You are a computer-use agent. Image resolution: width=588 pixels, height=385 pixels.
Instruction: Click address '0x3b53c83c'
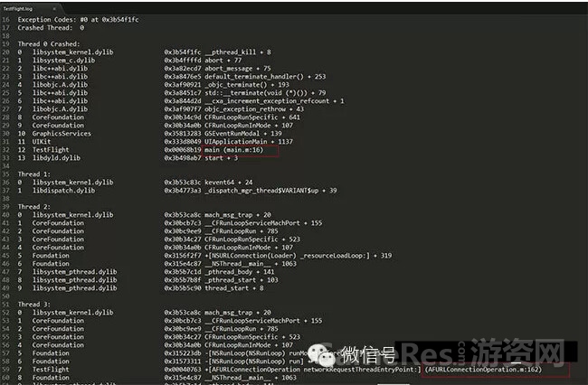coord(183,183)
